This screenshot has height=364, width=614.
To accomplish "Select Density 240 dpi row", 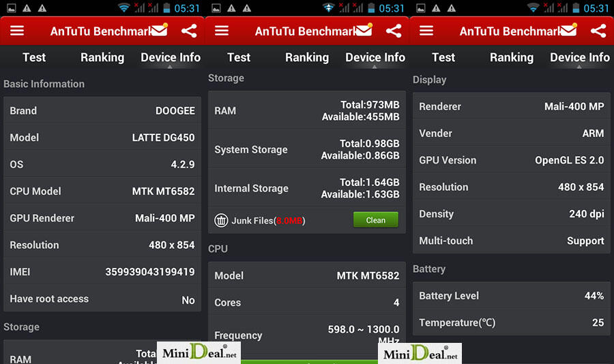I will coord(512,214).
